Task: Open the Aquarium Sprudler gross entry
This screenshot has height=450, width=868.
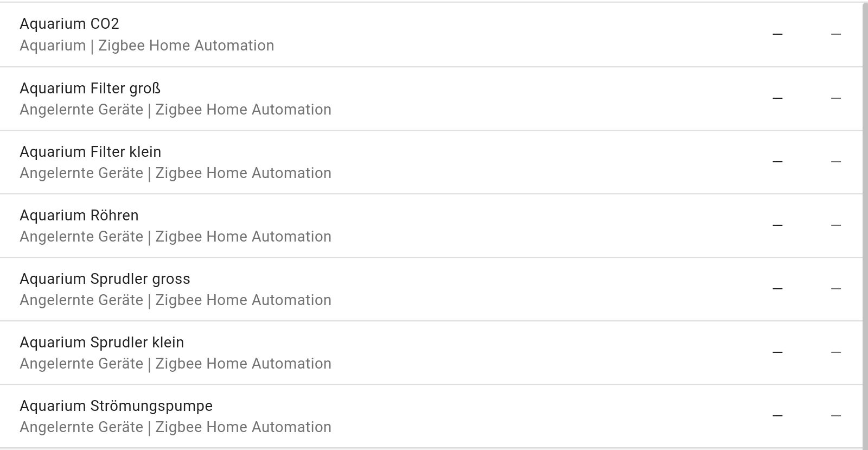Action: click(431, 289)
